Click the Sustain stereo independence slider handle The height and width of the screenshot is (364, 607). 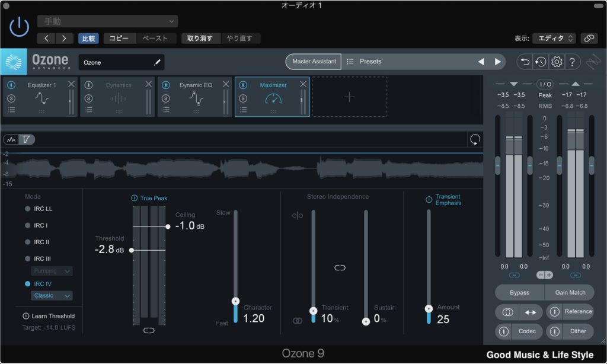point(366,321)
